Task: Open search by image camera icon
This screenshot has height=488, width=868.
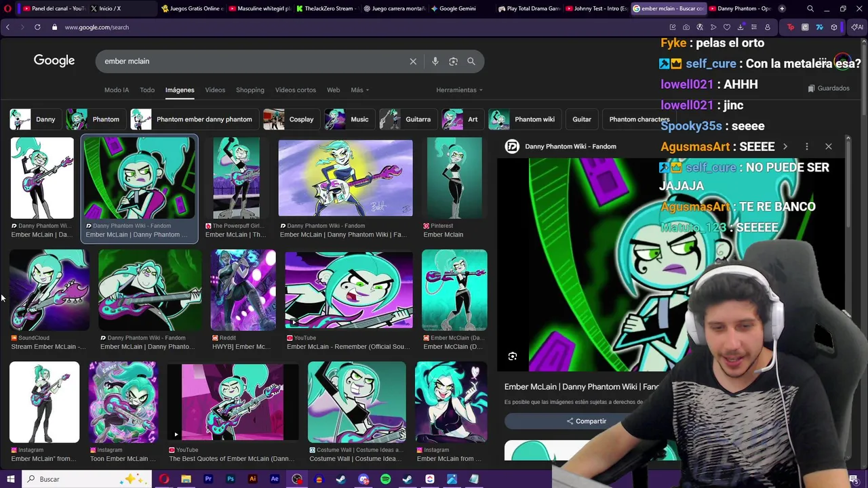Action: pos(453,61)
